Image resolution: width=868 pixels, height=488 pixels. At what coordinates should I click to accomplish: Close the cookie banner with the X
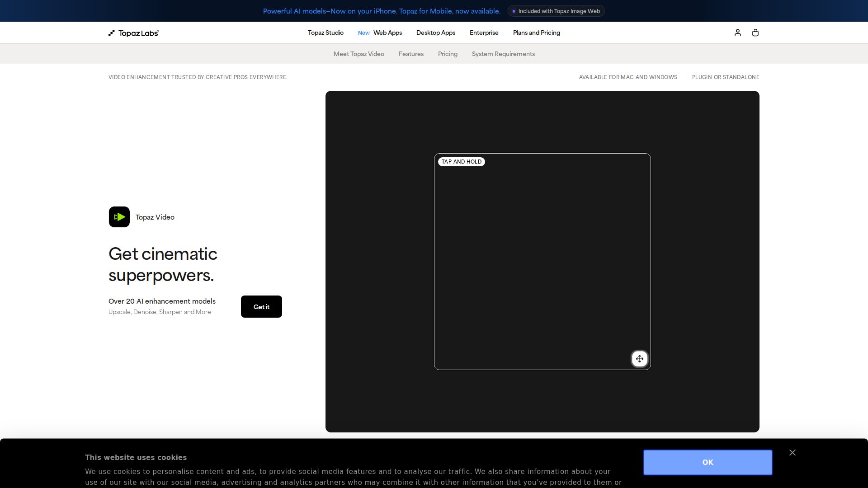click(x=793, y=453)
